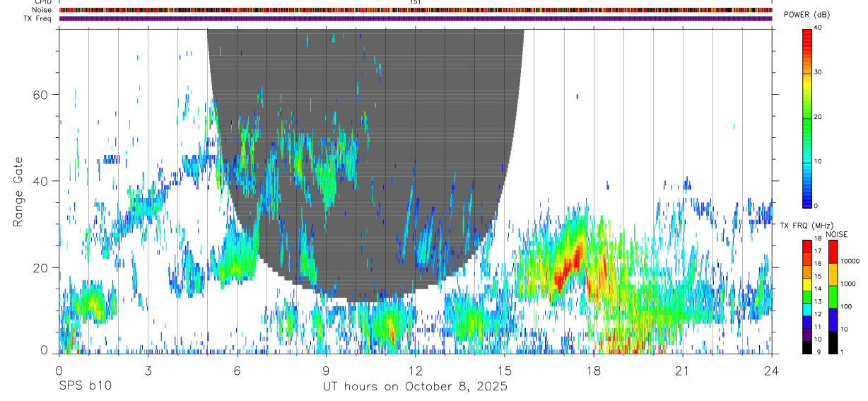Click the purple TX Freq timeline strip
This screenshot has height=401, width=868.
click(416, 18)
